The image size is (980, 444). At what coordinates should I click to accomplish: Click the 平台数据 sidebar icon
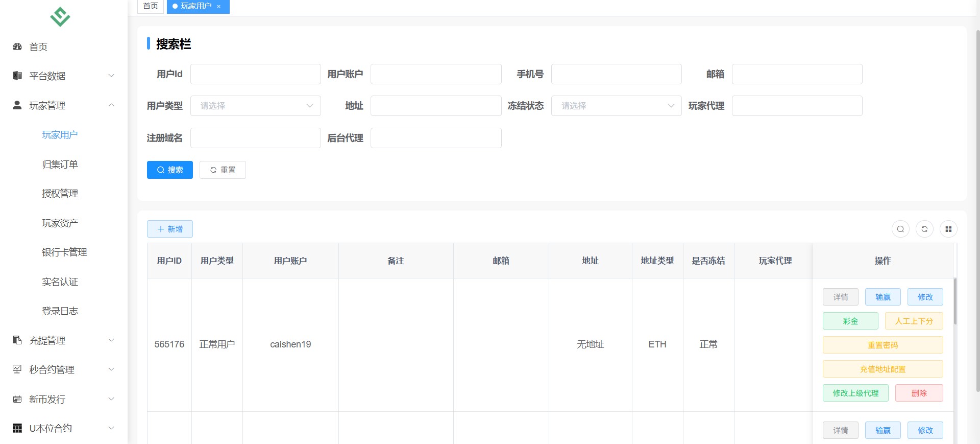coord(17,76)
